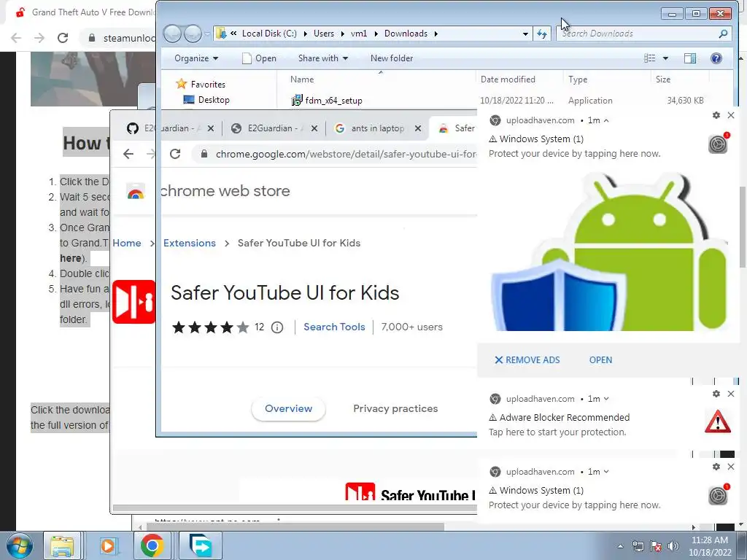
Task: Sort by the Size column header
Action: tap(662, 79)
